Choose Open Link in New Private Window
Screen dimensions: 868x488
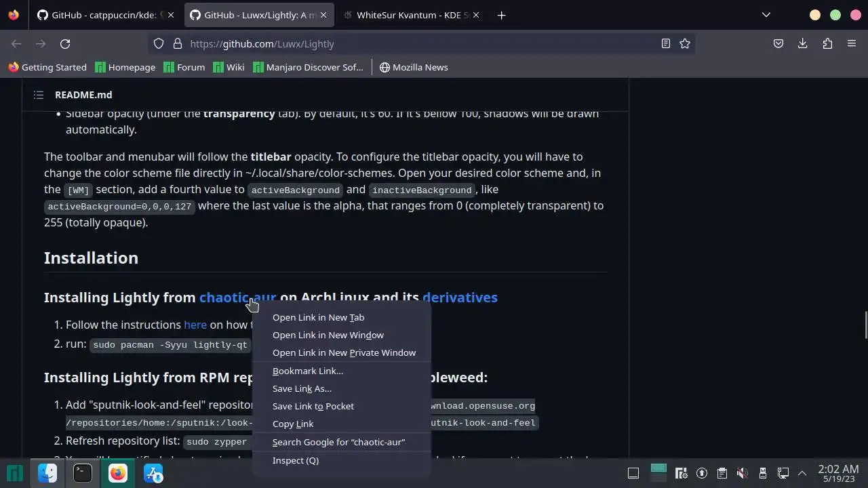(x=342, y=352)
